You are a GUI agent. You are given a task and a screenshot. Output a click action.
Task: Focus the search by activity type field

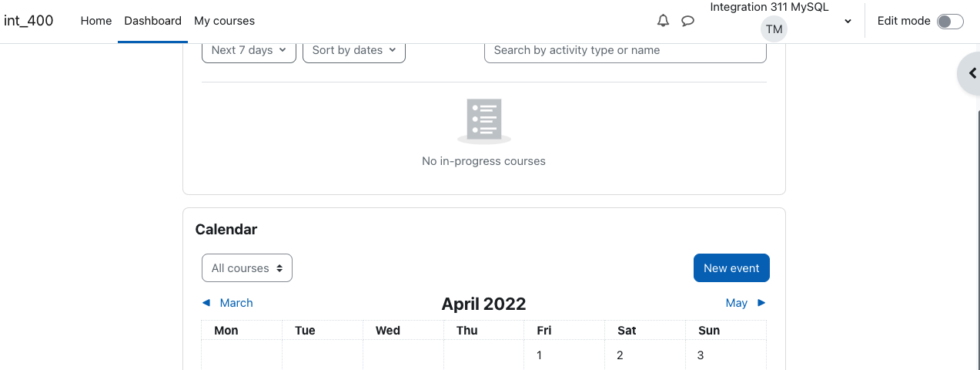pos(625,50)
